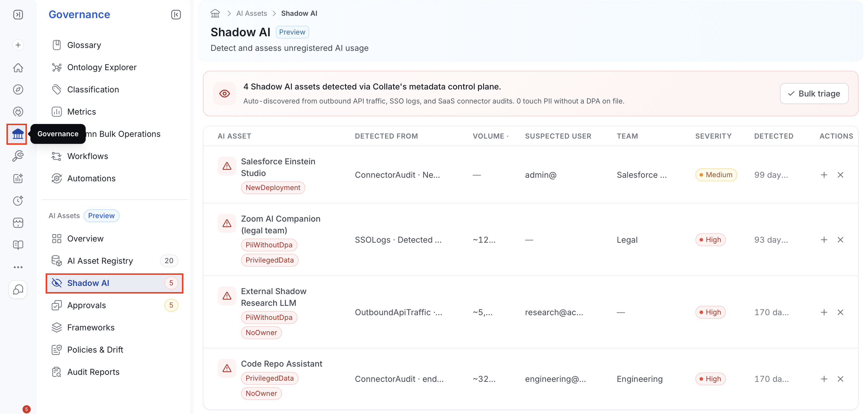
Task: Click the NewDeployment tag
Action: point(273,188)
